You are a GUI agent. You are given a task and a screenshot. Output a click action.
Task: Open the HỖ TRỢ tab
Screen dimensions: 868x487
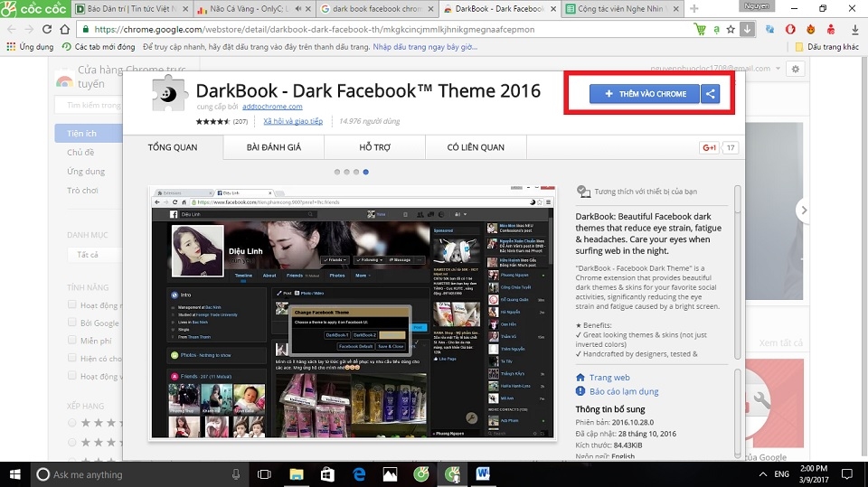pyautogui.click(x=374, y=147)
